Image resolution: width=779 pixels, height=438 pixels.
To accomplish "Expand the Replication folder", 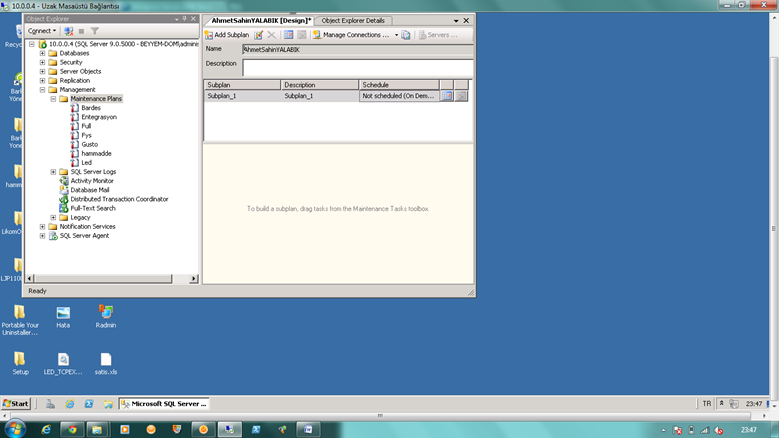I will (x=42, y=80).
